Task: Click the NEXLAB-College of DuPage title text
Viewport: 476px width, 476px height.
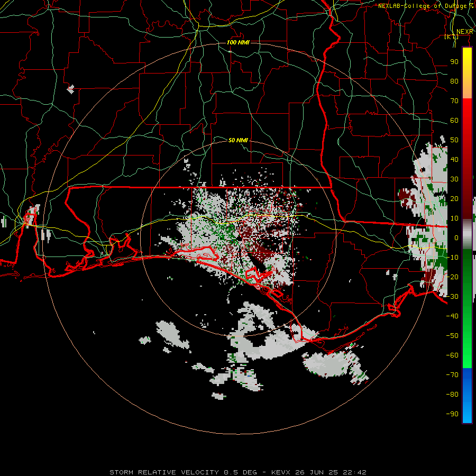Action: pyautogui.click(x=426, y=6)
